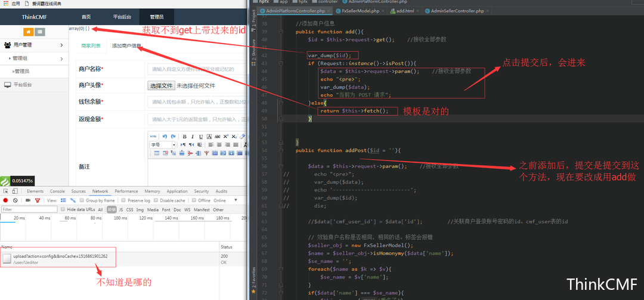Click the Align center icon in editor toolbar

[x=219, y=145]
